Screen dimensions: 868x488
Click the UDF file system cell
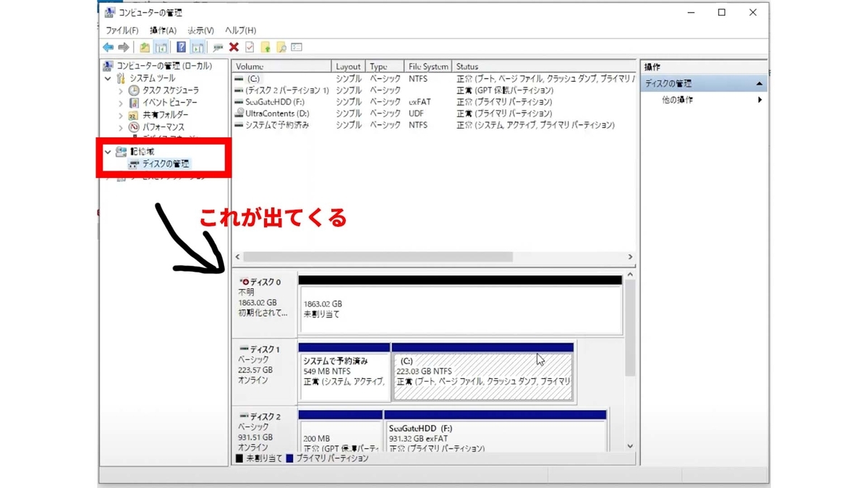point(416,114)
